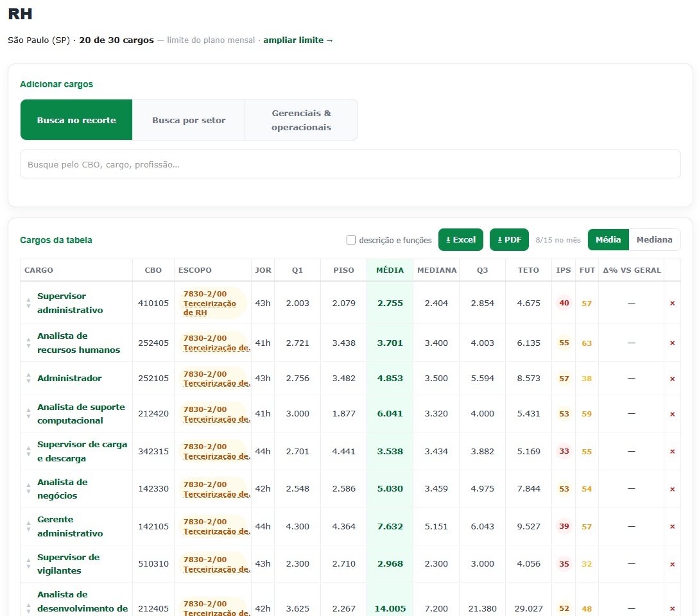Click the FUT column header
This screenshot has width=699, height=616.
pos(587,270)
